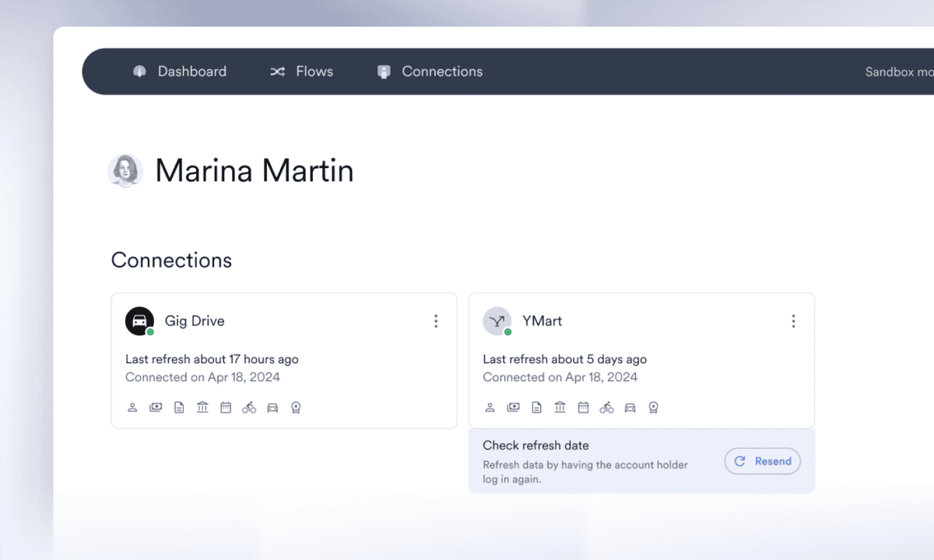Open the Gig Drive connection card
Screen dimensions: 934x560
(x=284, y=360)
